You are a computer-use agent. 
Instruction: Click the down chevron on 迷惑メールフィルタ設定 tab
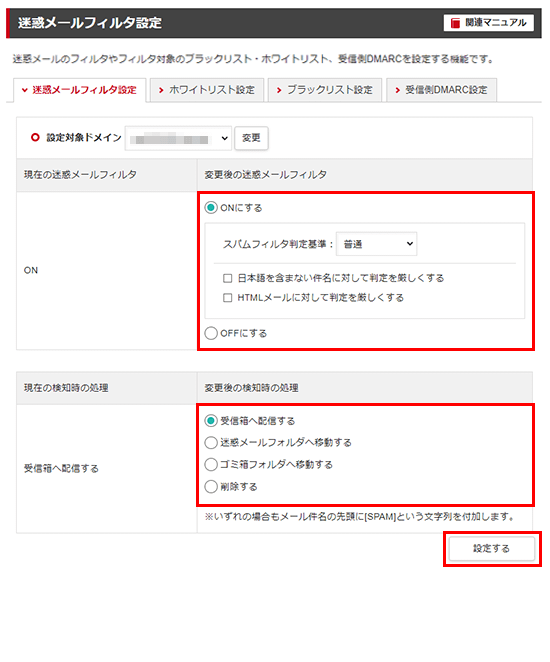coord(24,90)
